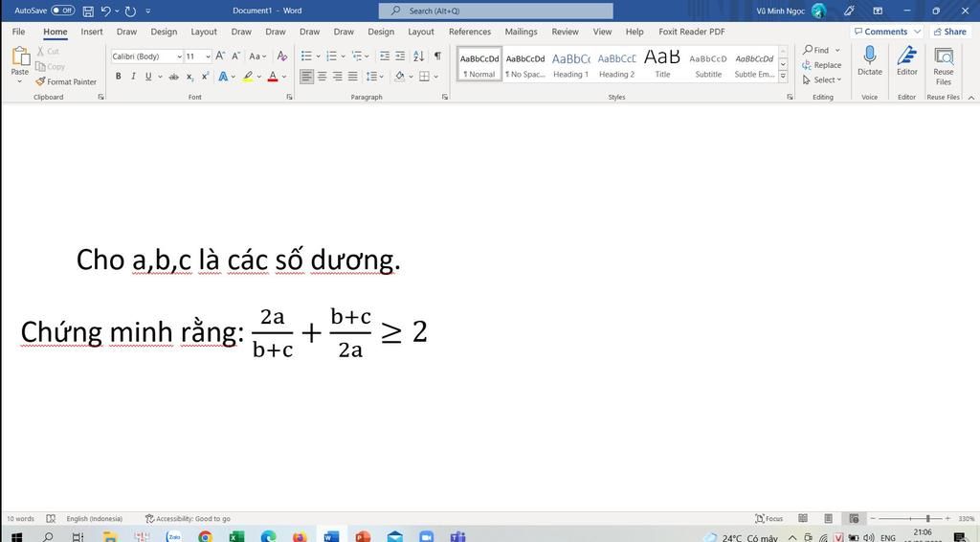Viewport: 980px width, 542px height.
Task: Switch to Web Layout view in status bar
Action: pos(854,518)
